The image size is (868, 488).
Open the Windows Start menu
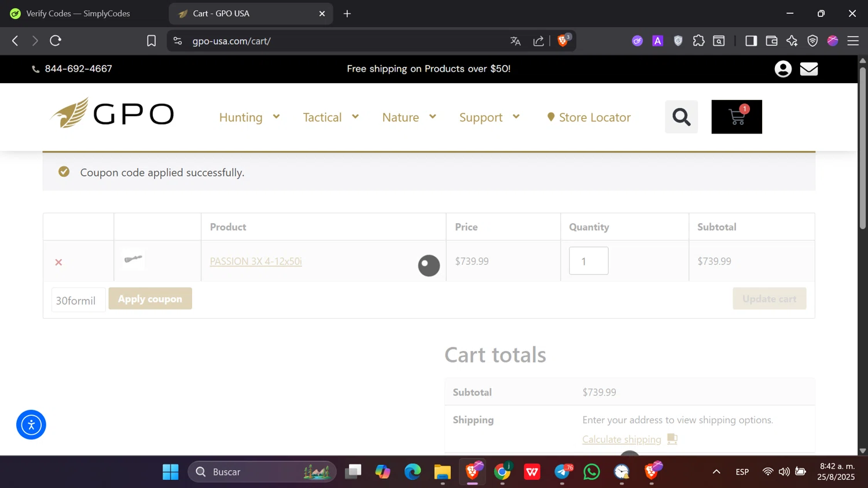pyautogui.click(x=171, y=472)
